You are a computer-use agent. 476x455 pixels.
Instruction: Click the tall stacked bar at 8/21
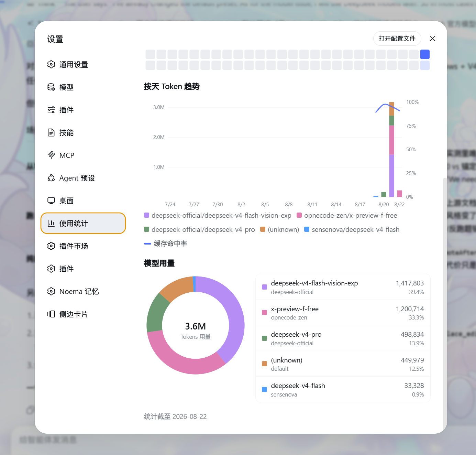pyautogui.click(x=391, y=150)
